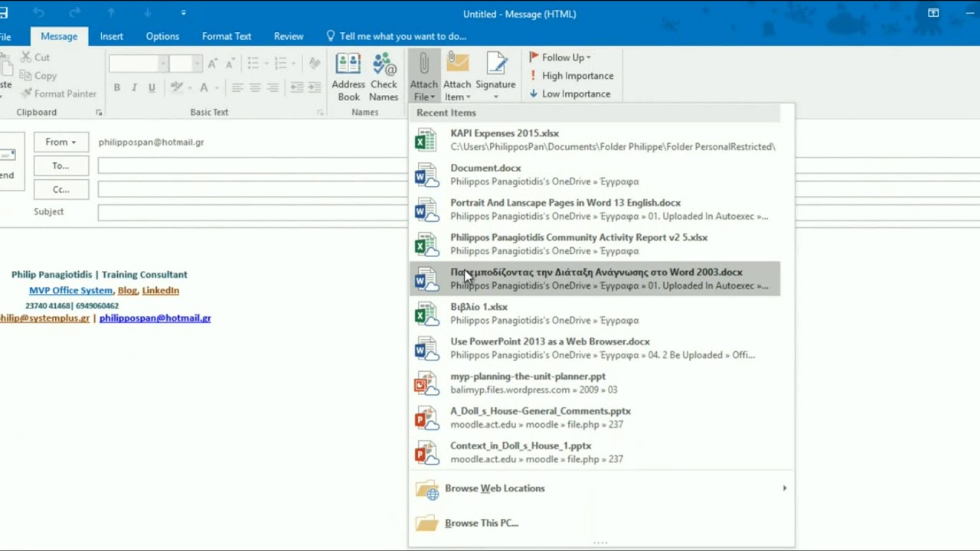Screen dimensions: 980x551
Task: Expand the Clipboard dialog launcher
Action: (x=99, y=112)
